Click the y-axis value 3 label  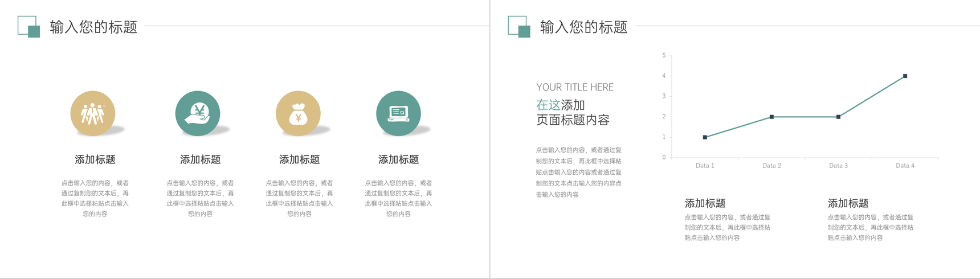coord(664,96)
